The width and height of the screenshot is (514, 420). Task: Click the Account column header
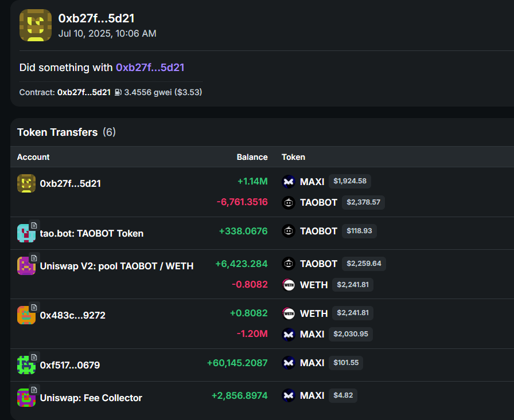click(x=33, y=157)
